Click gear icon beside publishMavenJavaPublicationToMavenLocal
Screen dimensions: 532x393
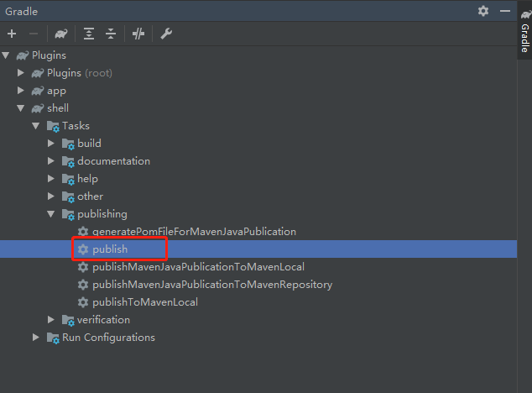tap(83, 267)
